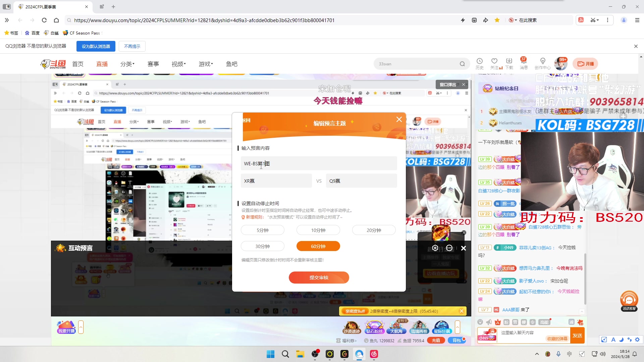Expand the 分类 category dropdown

[x=127, y=64]
